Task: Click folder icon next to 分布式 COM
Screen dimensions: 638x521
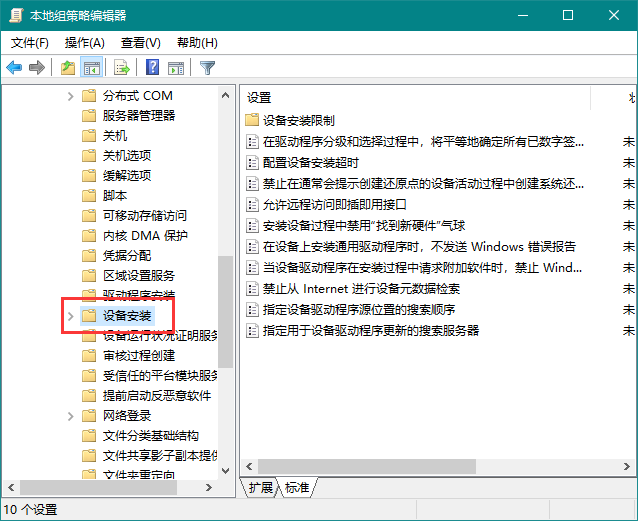Action: pyautogui.click(x=89, y=96)
